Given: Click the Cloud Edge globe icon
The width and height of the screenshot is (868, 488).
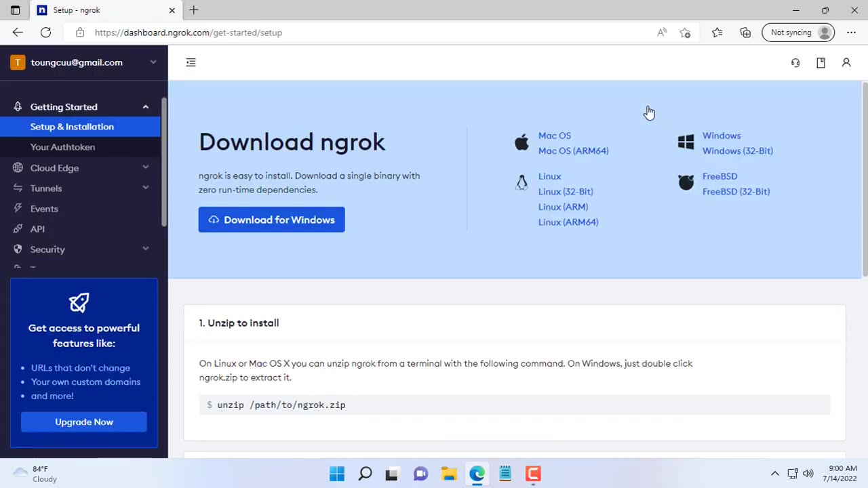Looking at the screenshot, I should (18, 167).
